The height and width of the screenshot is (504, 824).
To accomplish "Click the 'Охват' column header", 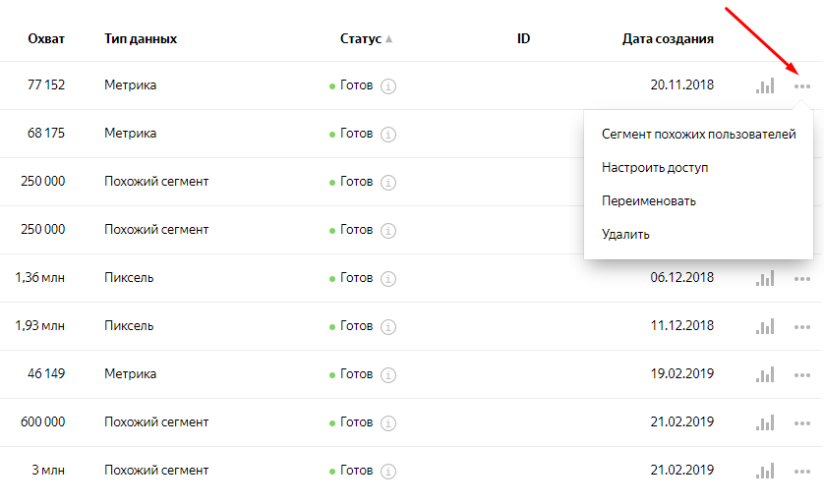I will [47, 39].
